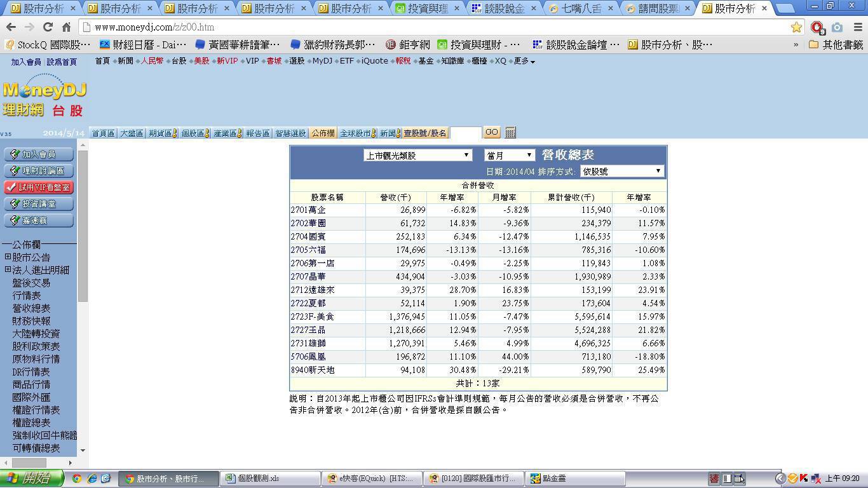Switch to e快客(EQuick) taskbar window
This screenshot has width=868, height=488.
tap(372, 478)
